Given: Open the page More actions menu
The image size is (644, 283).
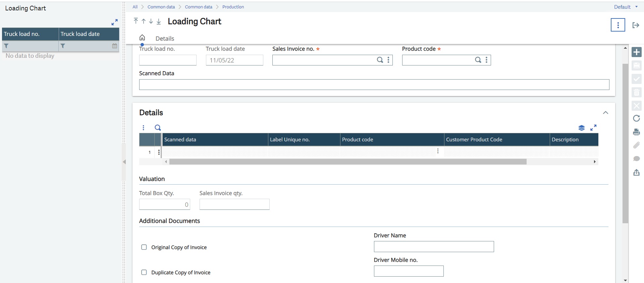Looking at the screenshot, I should click(x=618, y=25).
